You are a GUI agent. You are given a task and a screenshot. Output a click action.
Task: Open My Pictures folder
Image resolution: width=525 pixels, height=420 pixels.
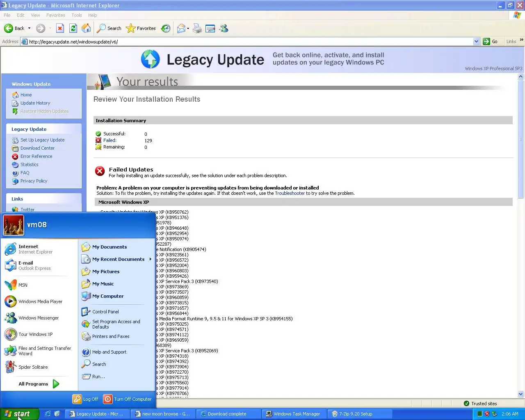(x=116, y=272)
